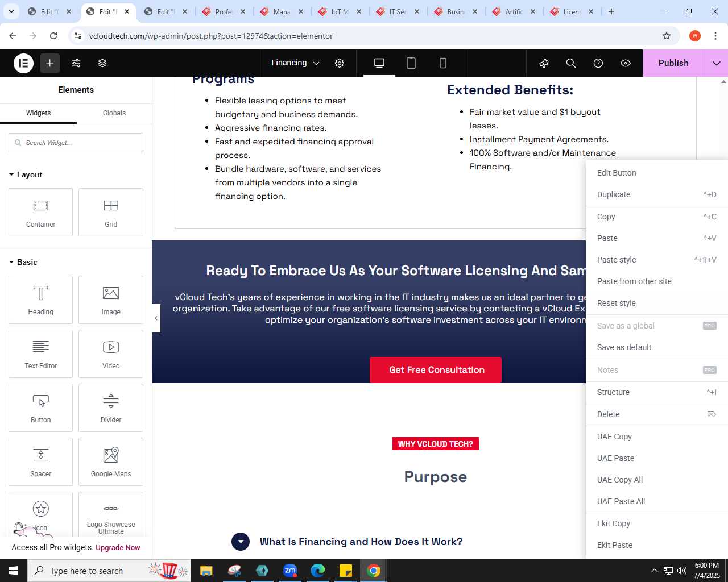Choose Save as default
This screenshot has height=582, width=728.
pos(657,347)
